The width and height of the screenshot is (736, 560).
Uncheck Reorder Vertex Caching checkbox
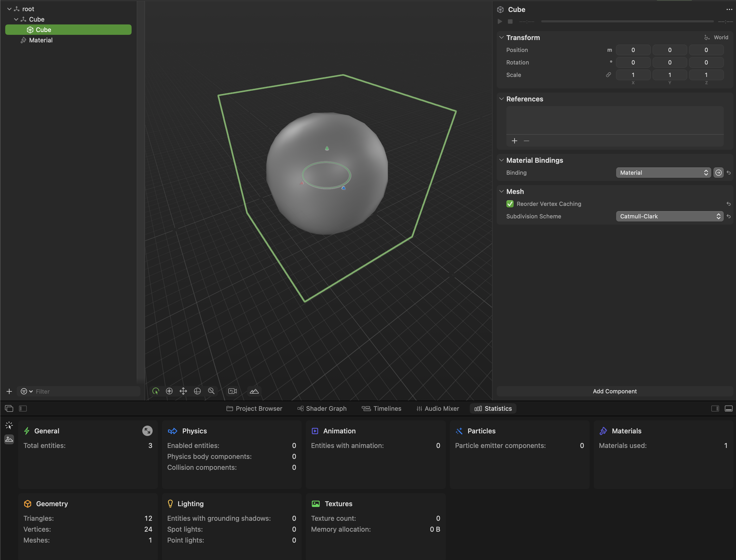(x=510, y=204)
